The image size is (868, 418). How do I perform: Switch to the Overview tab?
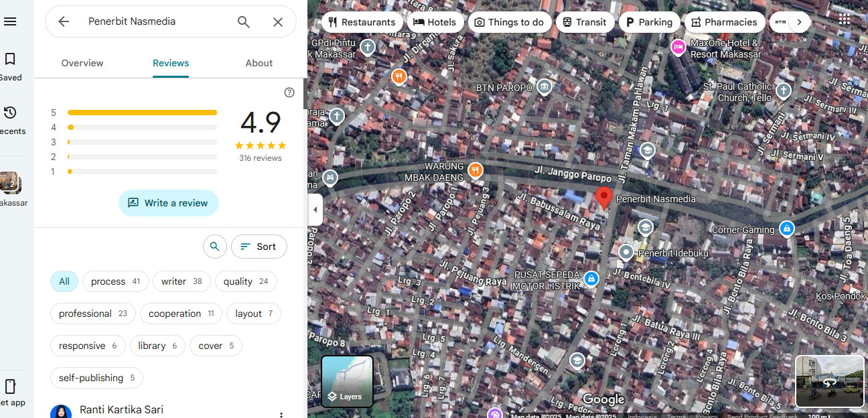[82, 63]
